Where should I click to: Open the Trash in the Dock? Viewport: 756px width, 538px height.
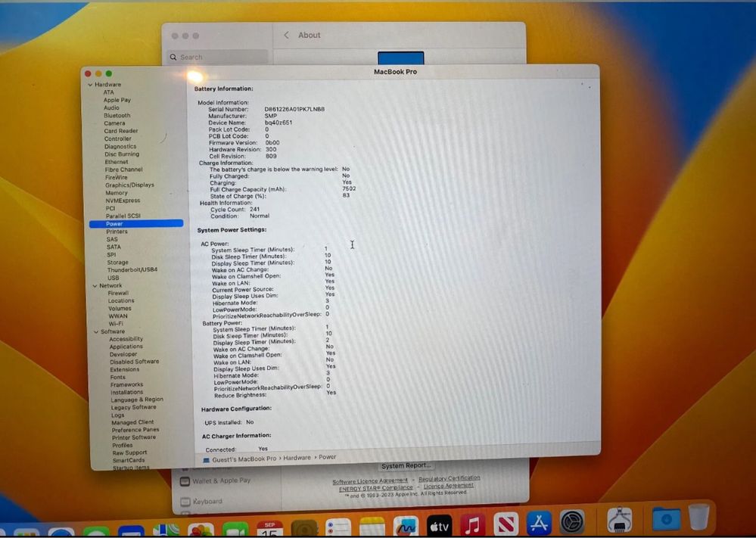pos(699,517)
